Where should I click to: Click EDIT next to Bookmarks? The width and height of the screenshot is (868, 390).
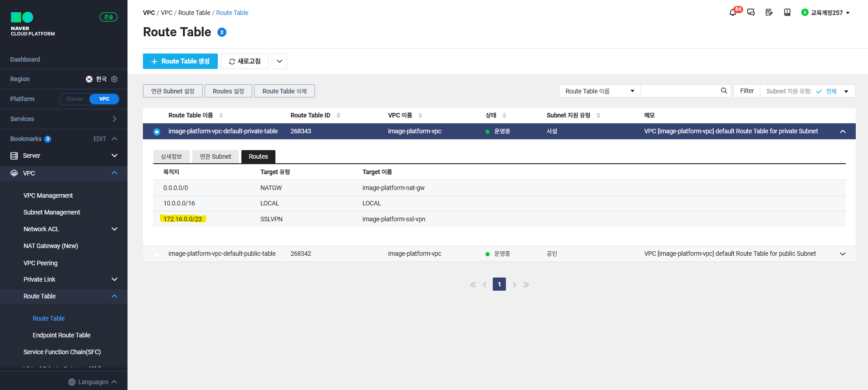(x=100, y=139)
